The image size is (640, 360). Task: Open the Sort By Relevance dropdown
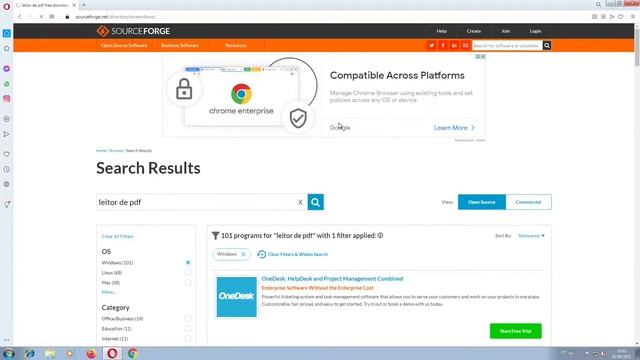coord(531,236)
